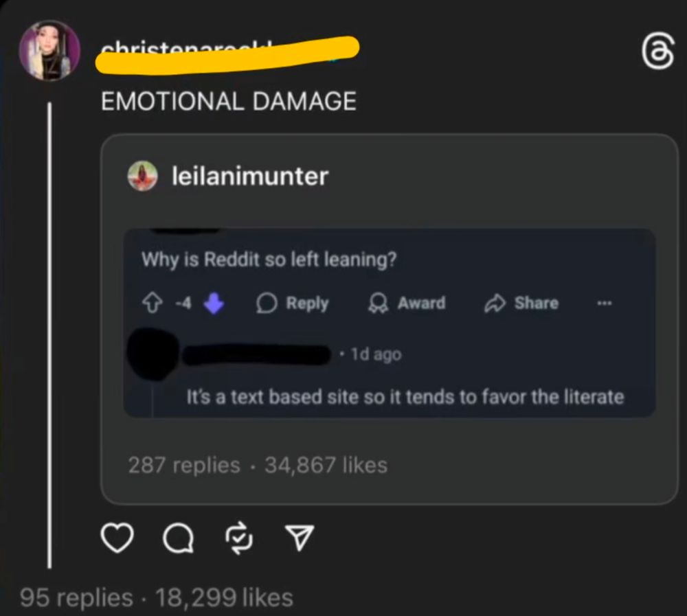Open leilanimunter's small avatar

[x=142, y=176]
